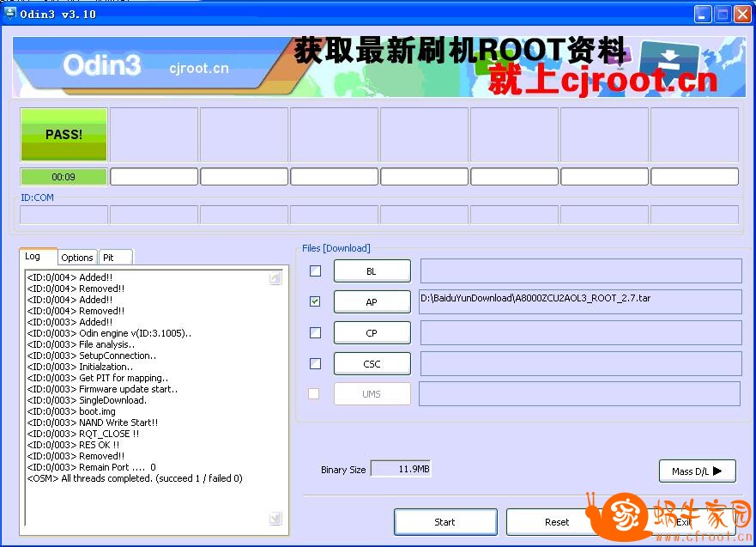The image size is (756, 547).
Task: Toggle the UMS checkbox
Action: click(x=314, y=394)
